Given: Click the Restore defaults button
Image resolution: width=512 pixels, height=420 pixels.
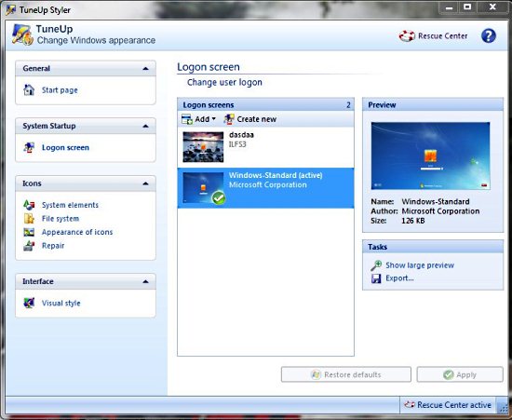Looking at the screenshot, I should point(346,374).
